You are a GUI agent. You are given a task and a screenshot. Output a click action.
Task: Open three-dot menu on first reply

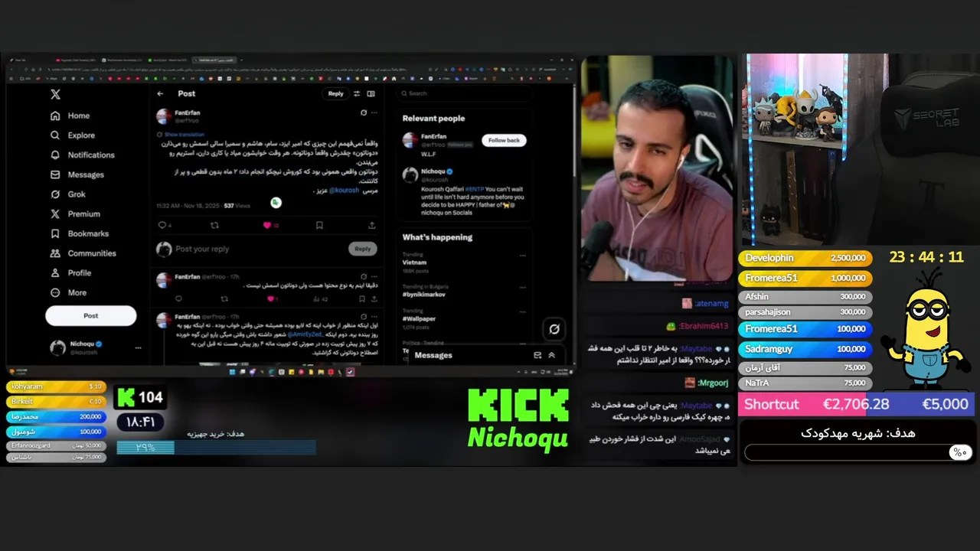pyautogui.click(x=374, y=276)
